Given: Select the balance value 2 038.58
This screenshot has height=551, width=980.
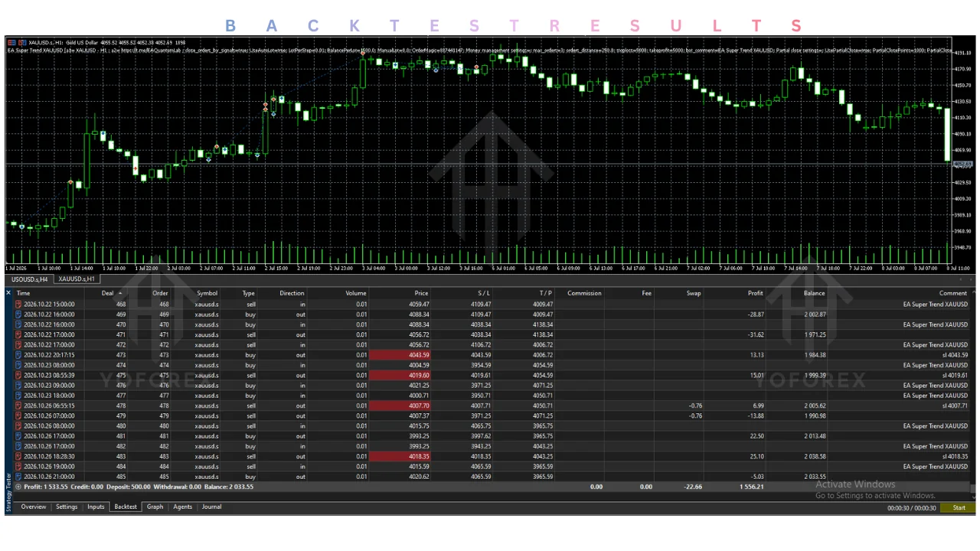Looking at the screenshot, I should (x=815, y=456).
